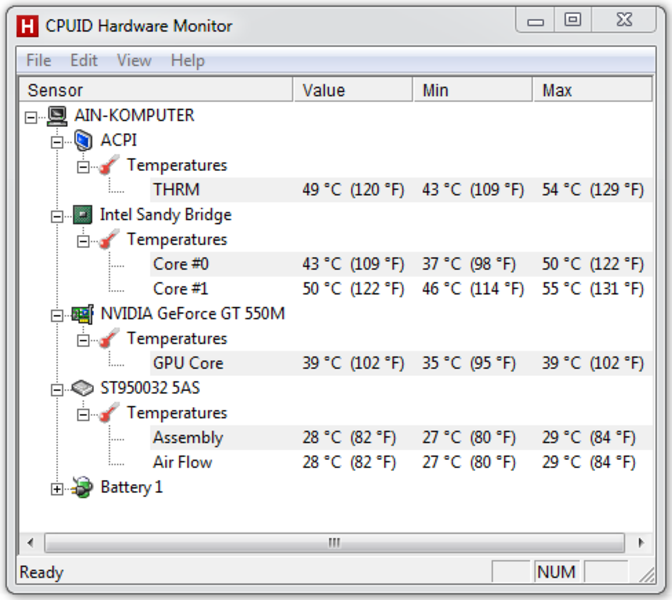672x600 pixels.
Task: Expand the Battery 1 node
Action: [57, 489]
